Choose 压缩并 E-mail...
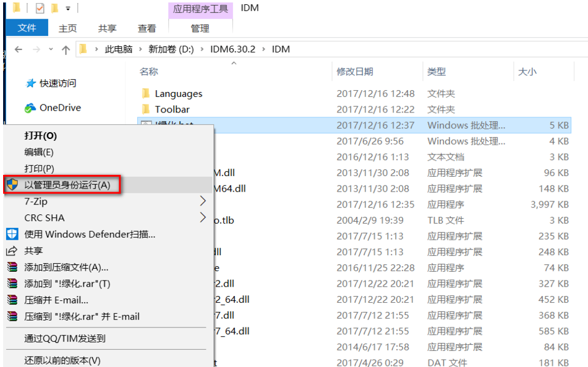This screenshot has height=367, width=588. (x=56, y=300)
